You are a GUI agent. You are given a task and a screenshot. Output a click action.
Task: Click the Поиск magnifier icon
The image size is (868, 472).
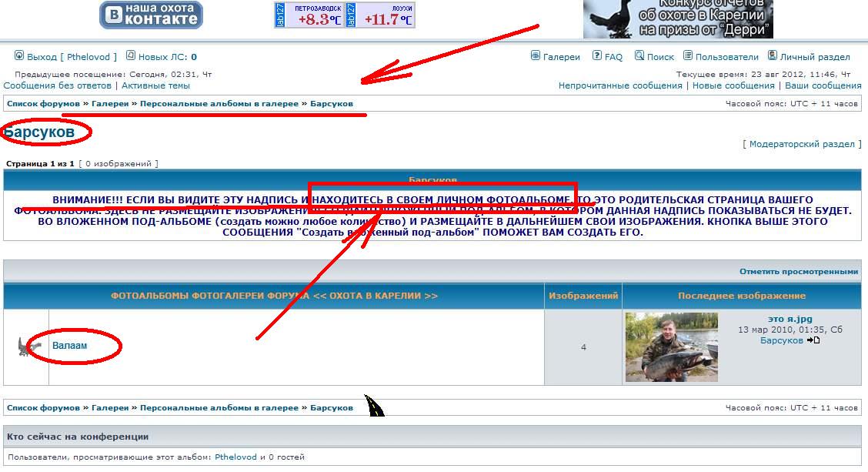[639, 56]
